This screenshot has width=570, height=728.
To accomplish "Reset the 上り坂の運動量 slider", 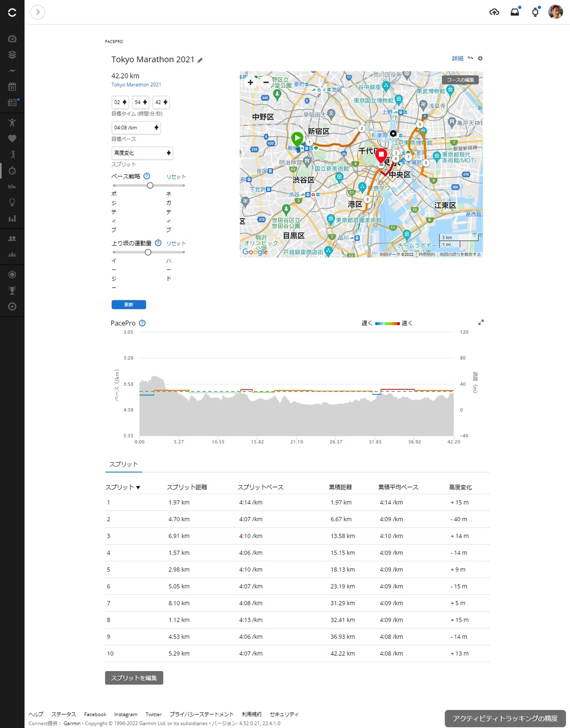I will point(176,243).
